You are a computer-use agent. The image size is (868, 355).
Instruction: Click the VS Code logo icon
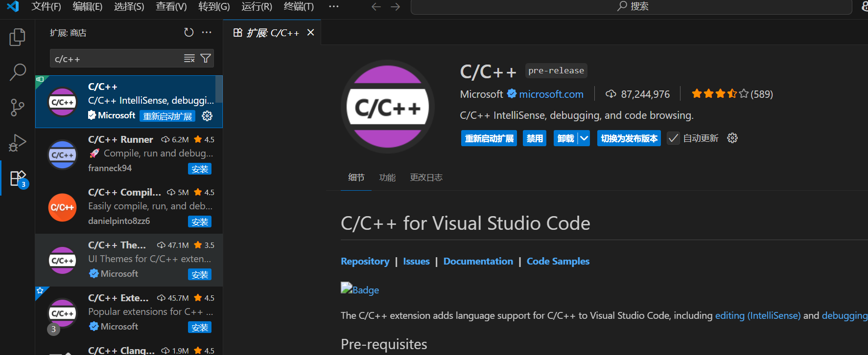(13, 6)
